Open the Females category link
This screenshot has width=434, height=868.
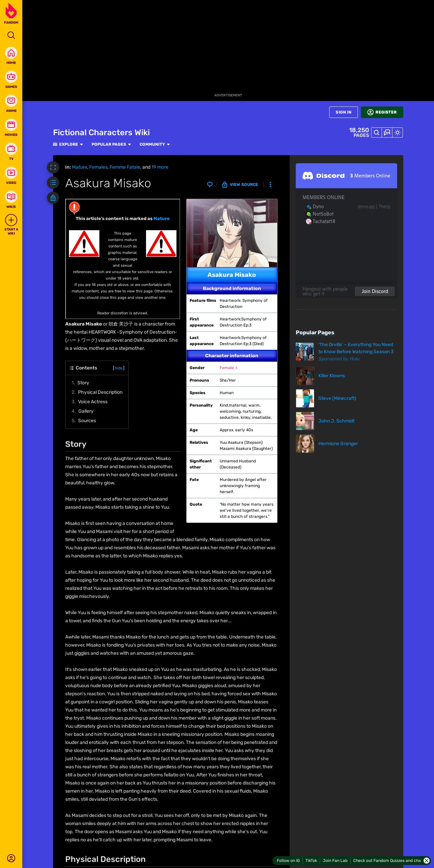click(x=98, y=167)
